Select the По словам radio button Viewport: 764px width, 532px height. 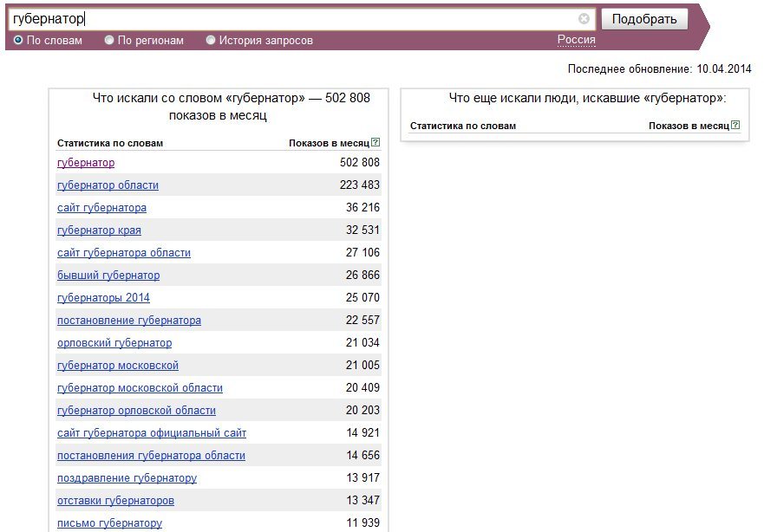point(18,41)
